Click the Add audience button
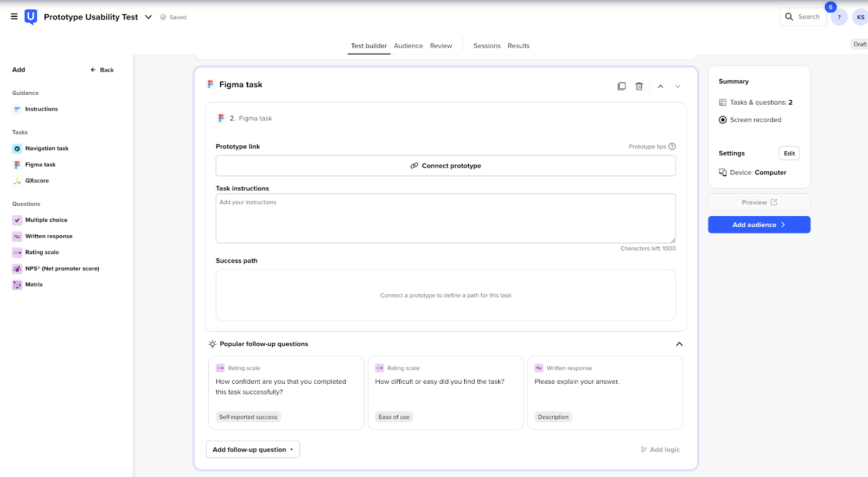Screen dimensions: 868x477 click(x=759, y=225)
